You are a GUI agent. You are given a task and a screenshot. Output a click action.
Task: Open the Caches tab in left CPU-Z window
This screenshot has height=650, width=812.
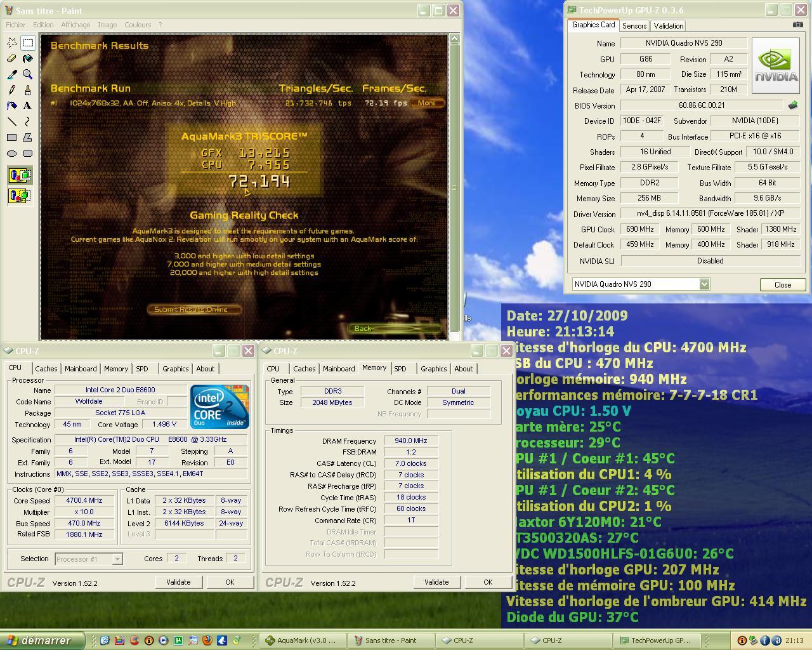(x=46, y=369)
